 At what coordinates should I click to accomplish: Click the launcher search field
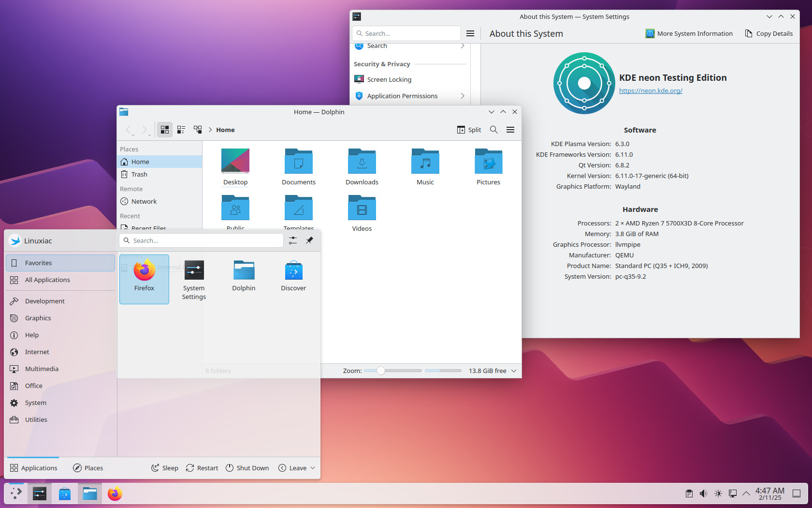tap(201, 240)
